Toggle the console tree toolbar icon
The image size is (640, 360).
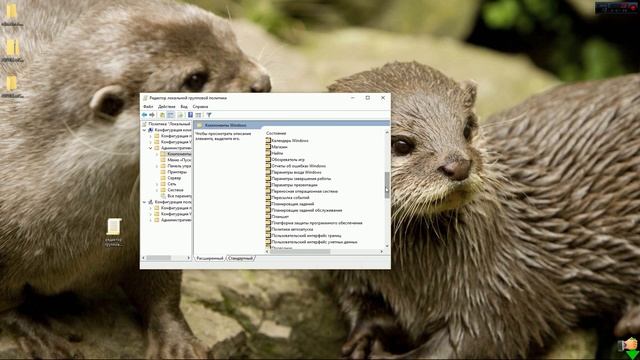point(171,115)
